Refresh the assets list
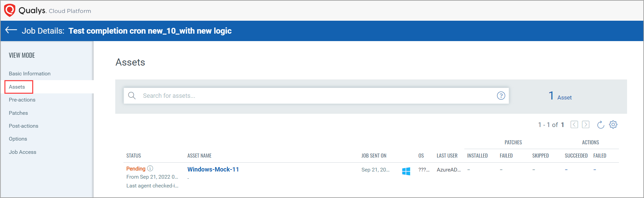Image resolution: width=644 pixels, height=198 pixels. (601, 125)
